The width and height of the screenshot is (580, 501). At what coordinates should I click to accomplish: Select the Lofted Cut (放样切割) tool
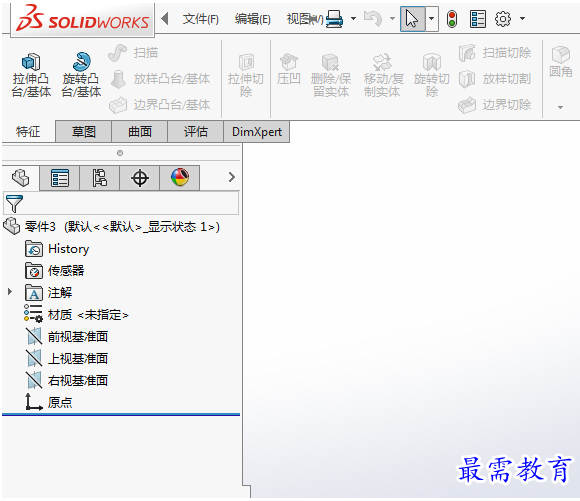495,79
